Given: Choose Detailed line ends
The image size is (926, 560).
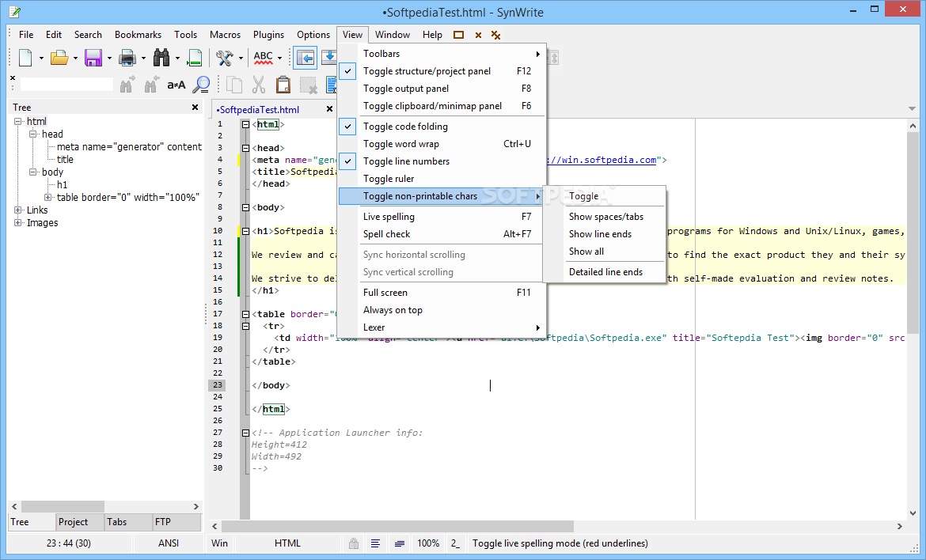Looking at the screenshot, I should (x=606, y=272).
